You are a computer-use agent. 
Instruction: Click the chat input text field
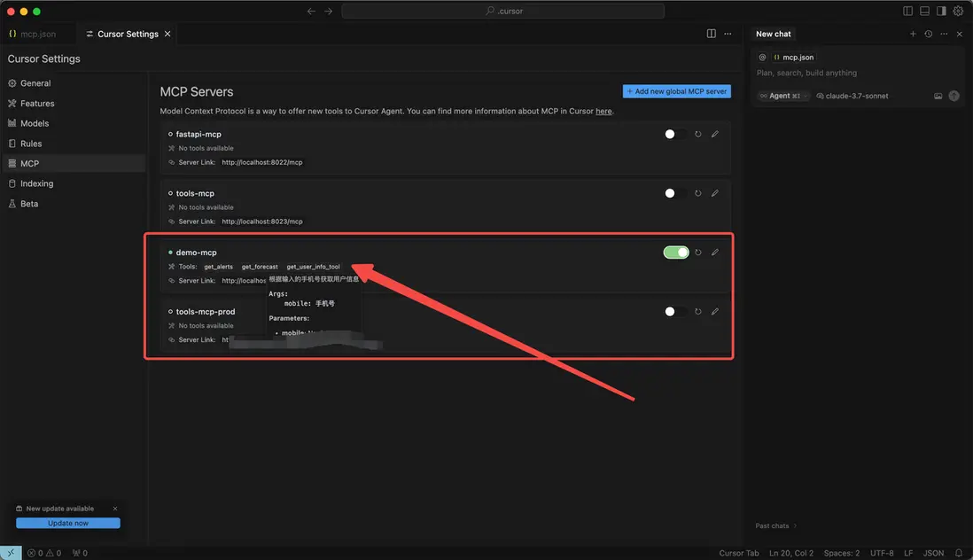pos(851,74)
